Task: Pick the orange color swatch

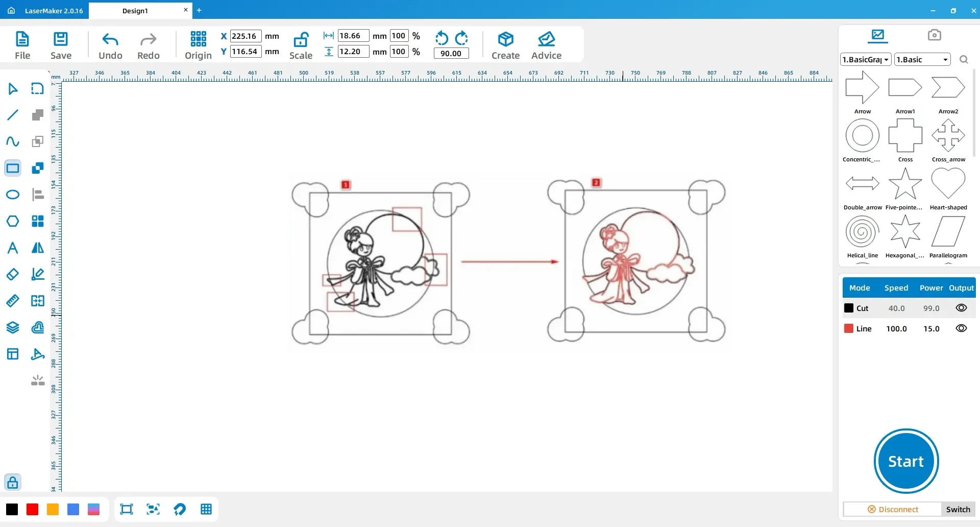Action: tap(53, 509)
